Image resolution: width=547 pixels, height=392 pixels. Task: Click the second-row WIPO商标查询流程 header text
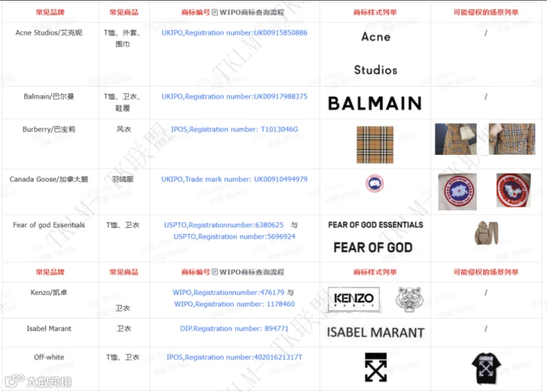click(252, 272)
